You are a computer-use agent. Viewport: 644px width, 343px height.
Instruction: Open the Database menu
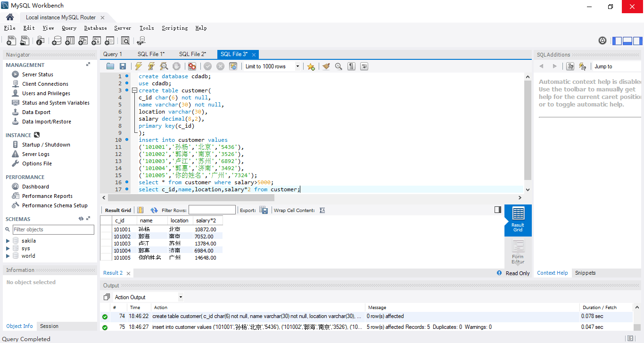pyautogui.click(x=95, y=28)
